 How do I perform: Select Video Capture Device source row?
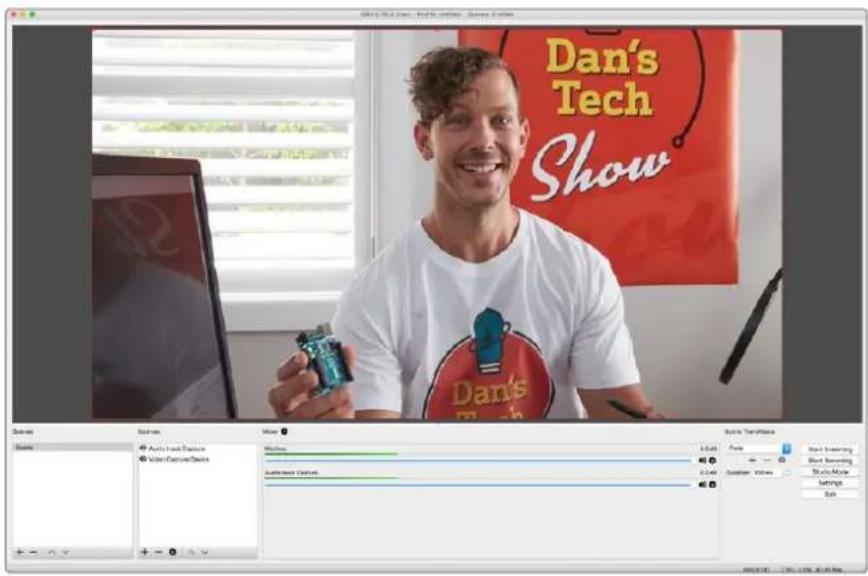pos(198,459)
